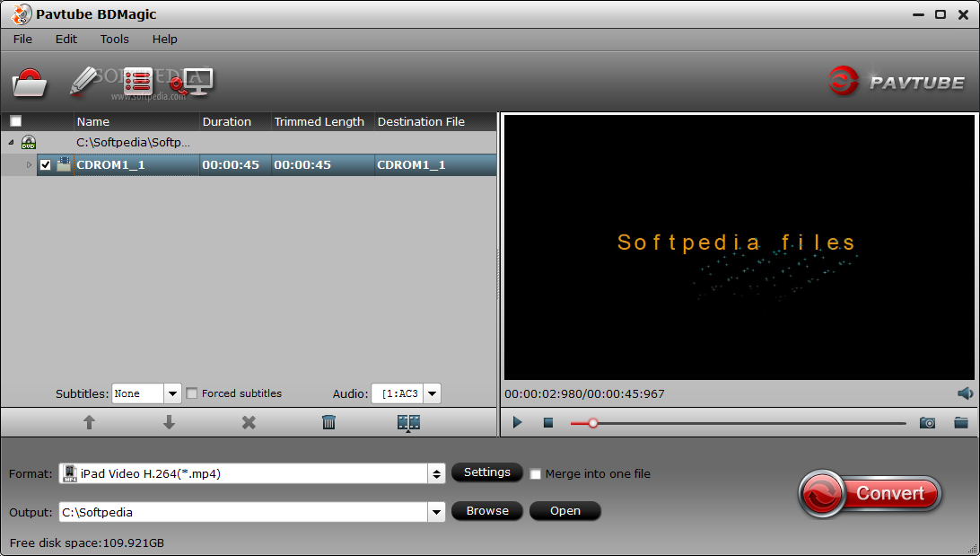Image resolution: width=980 pixels, height=556 pixels.
Task: Click the Pavtube BDMagic app icon in title bar
Action: tap(22, 13)
